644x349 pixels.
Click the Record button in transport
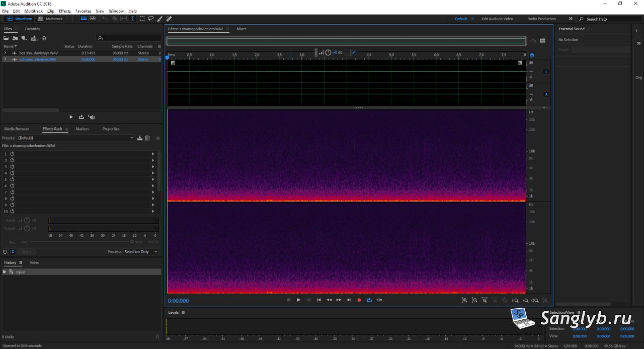click(359, 300)
